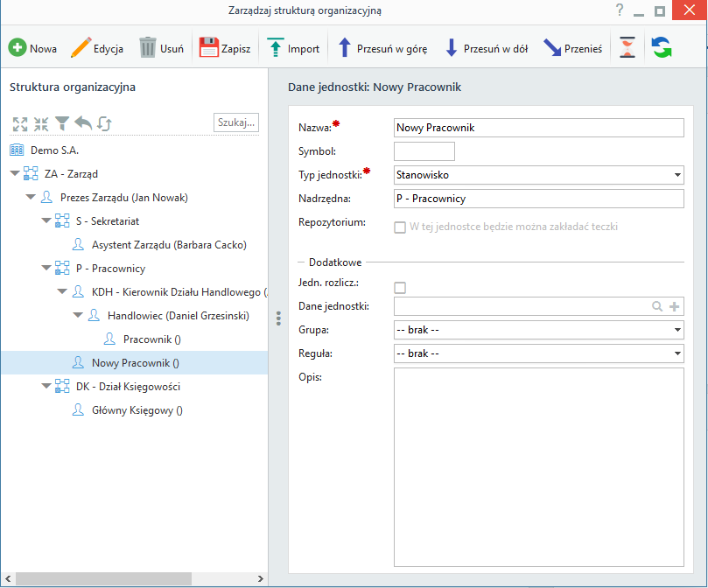Viewport: 708px width, 588px height.
Task: Select Pracownik () tree item
Action: [x=152, y=339]
